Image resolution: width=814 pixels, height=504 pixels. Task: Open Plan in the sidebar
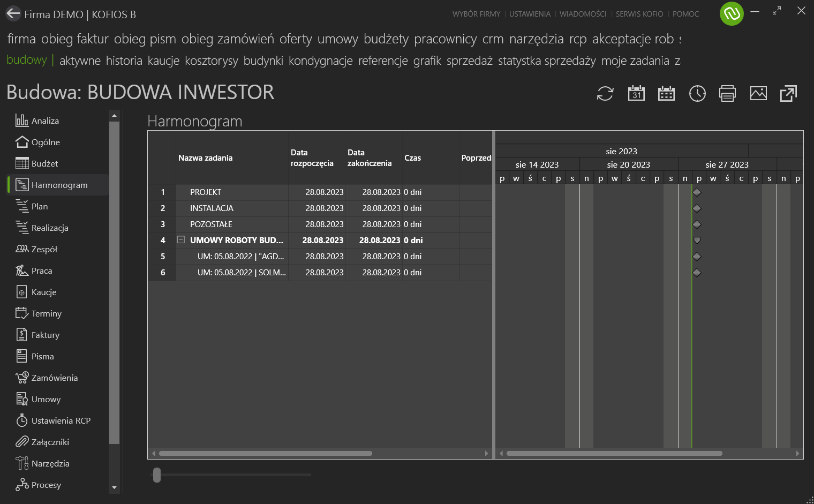(57, 206)
